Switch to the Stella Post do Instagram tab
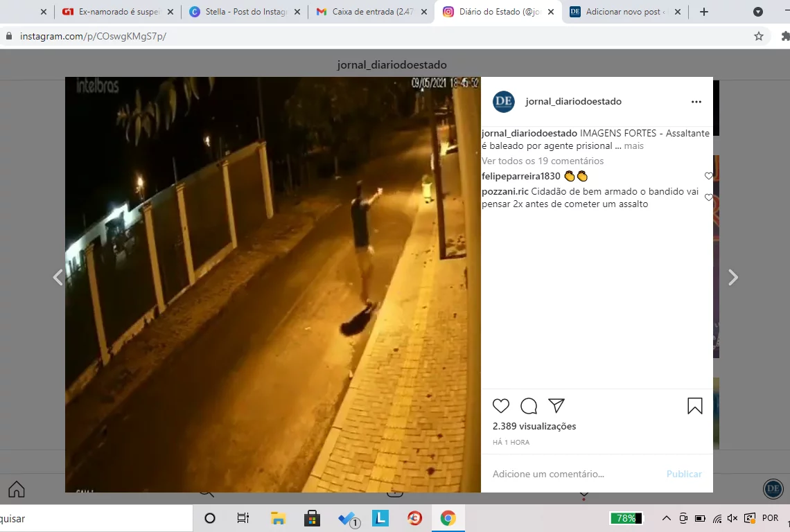The height and width of the screenshot is (532, 790). 245,12
